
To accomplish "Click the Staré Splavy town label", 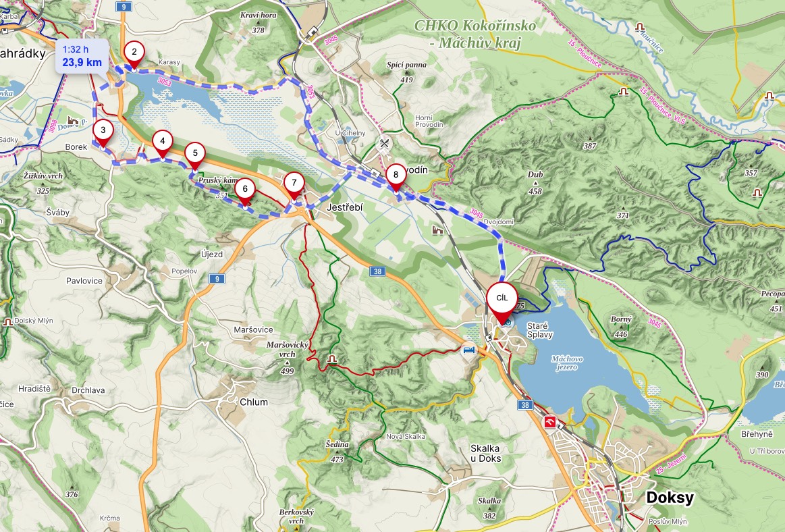I will pos(540,330).
